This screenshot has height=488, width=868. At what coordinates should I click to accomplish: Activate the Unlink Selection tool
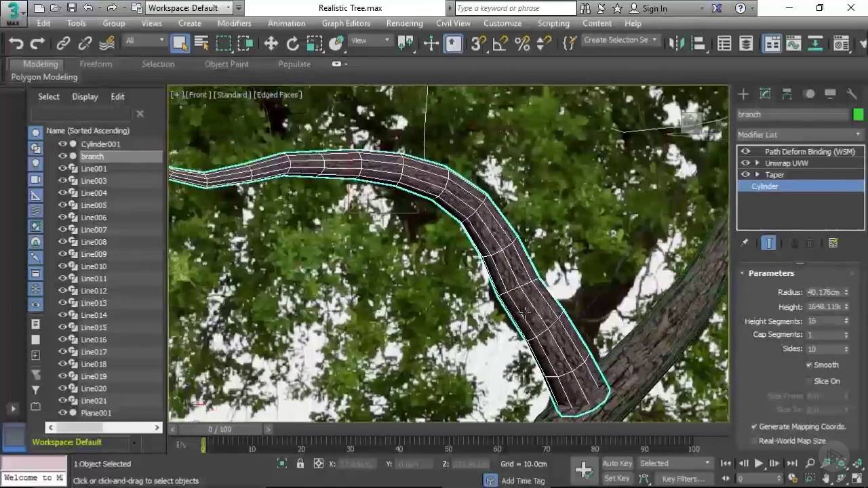85,43
